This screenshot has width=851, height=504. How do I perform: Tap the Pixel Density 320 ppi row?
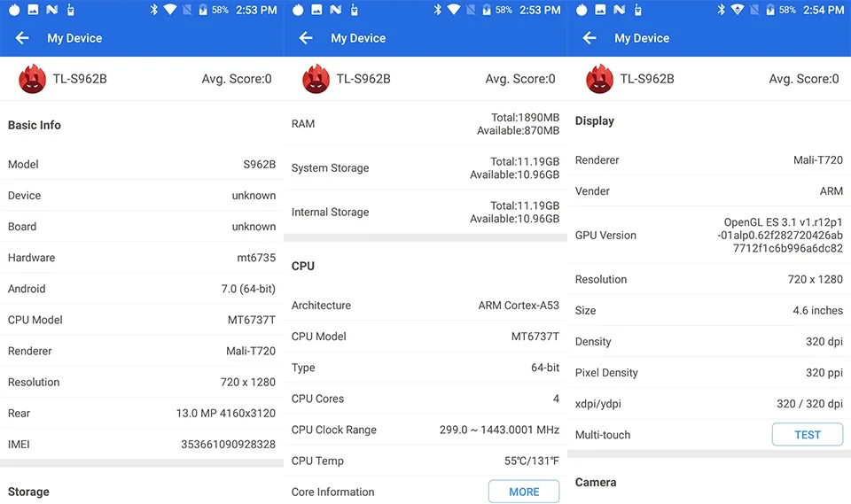coord(709,373)
